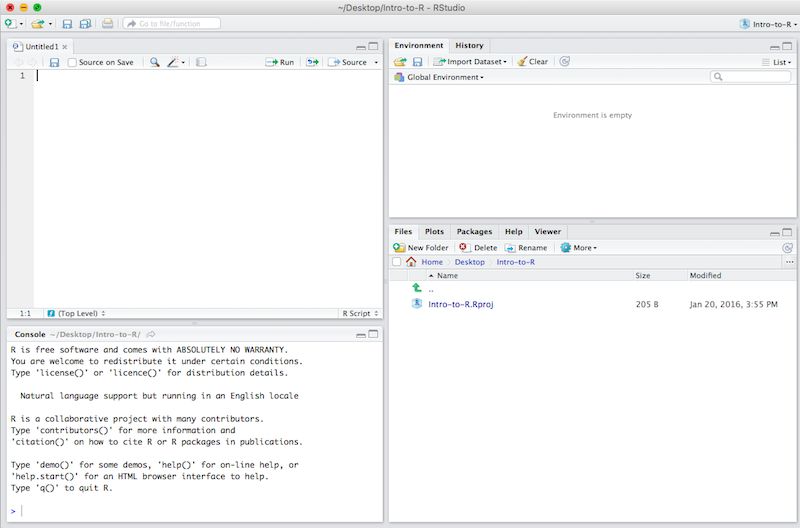Click Save workspace disk icon in Environment

pos(417,62)
